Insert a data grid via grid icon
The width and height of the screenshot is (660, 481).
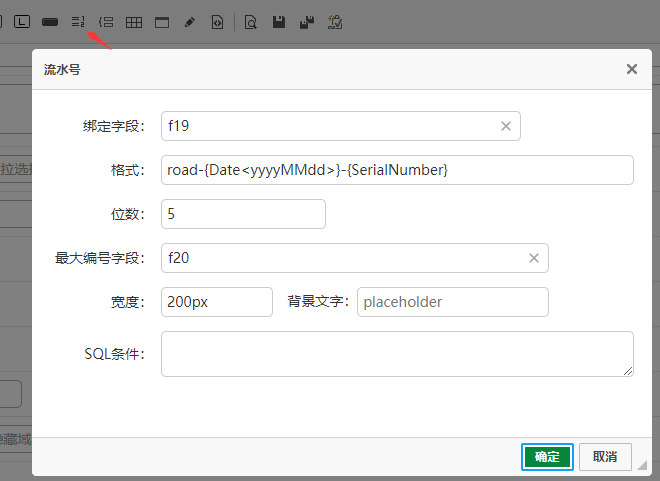(x=134, y=22)
